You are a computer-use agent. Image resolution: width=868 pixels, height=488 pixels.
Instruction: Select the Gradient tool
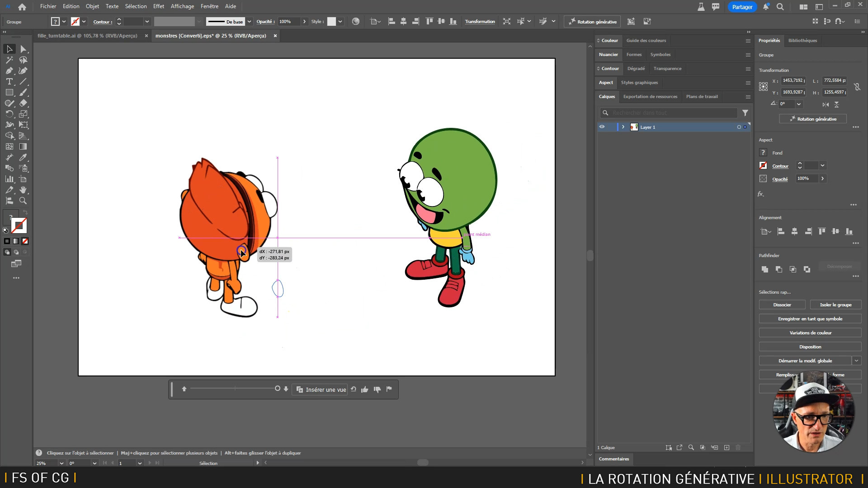click(x=23, y=146)
